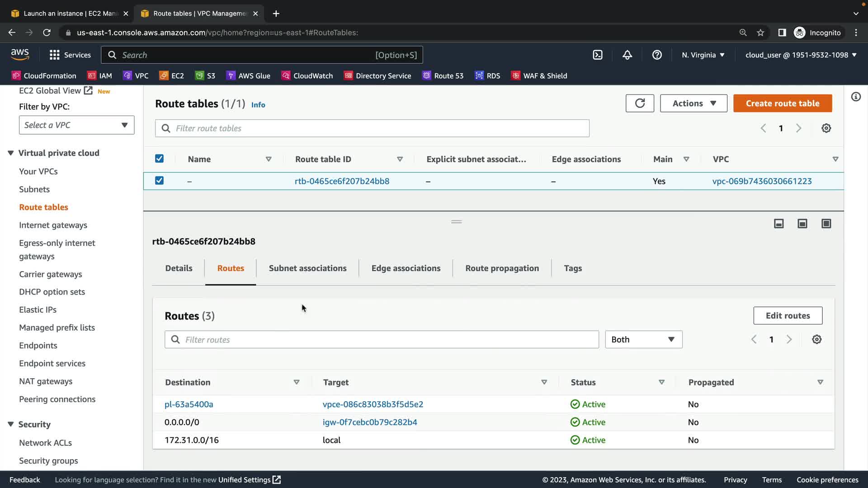Open the notifications bell
The image size is (868, 488).
tap(627, 55)
